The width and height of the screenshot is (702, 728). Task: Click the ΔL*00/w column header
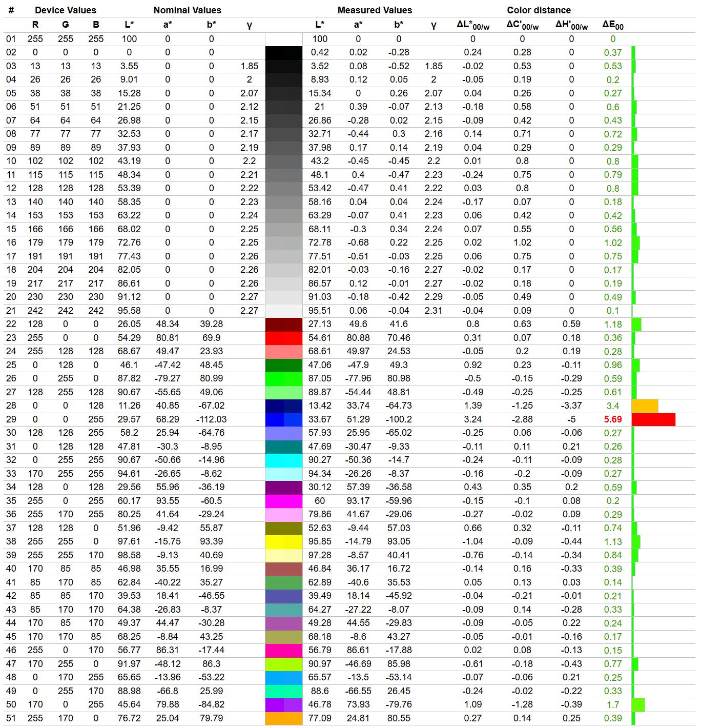(x=473, y=25)
